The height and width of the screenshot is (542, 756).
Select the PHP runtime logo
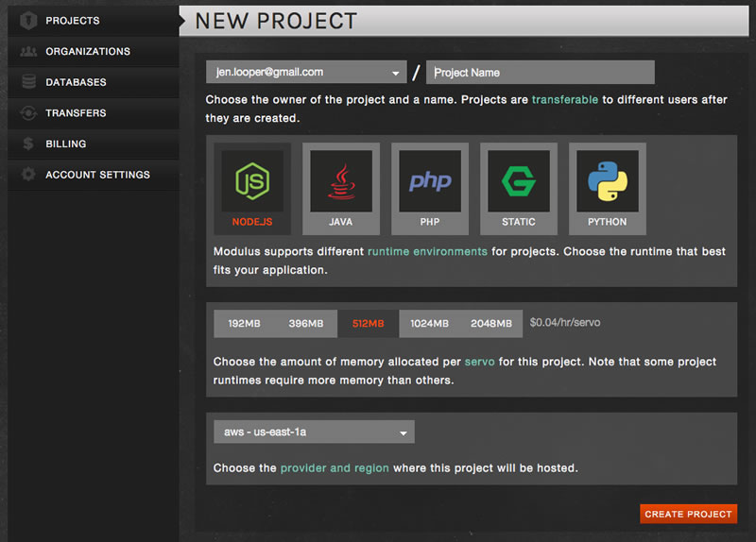pyautogui.click(x=430, y=181)
